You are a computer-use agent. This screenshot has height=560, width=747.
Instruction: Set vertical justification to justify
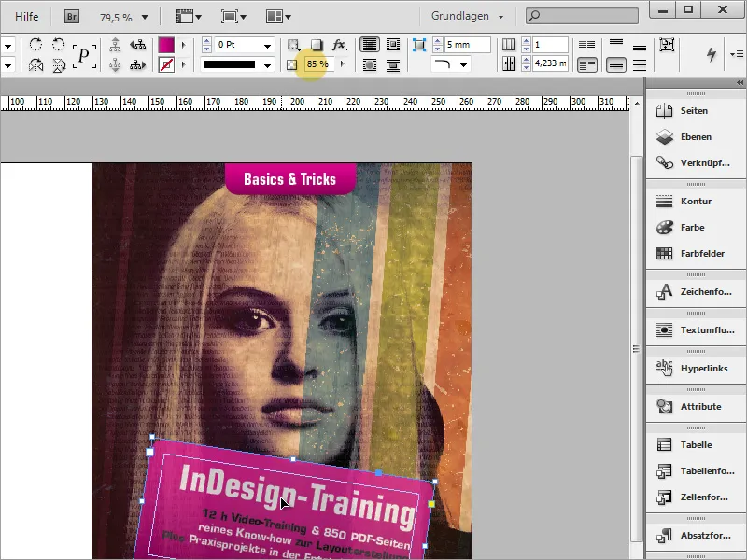point(640,64)
